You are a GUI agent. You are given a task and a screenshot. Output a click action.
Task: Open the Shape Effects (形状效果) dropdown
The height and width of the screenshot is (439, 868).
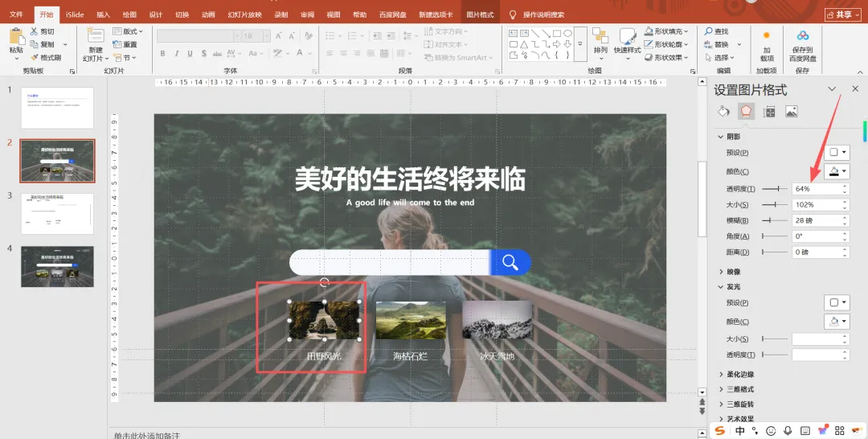point(666,58)
